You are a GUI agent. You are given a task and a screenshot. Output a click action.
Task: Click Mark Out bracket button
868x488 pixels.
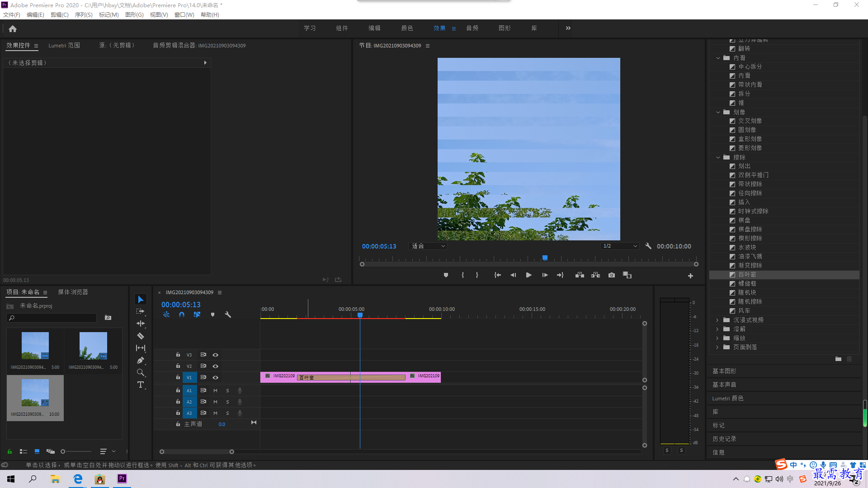477,275
